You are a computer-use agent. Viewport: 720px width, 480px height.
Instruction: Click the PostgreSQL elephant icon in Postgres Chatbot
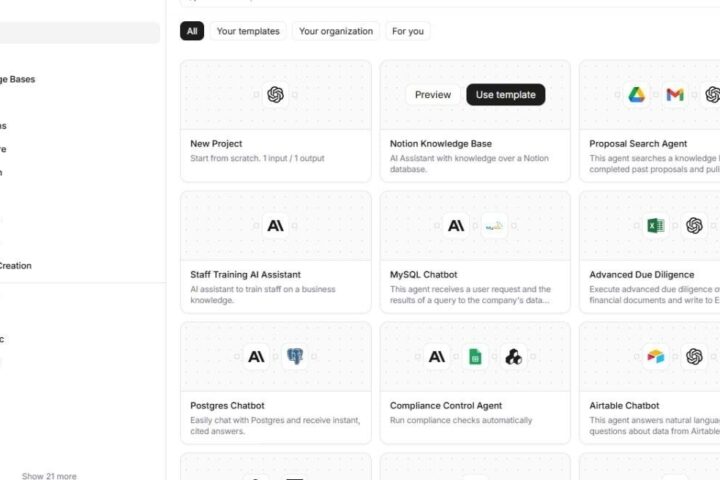[295, 356]
